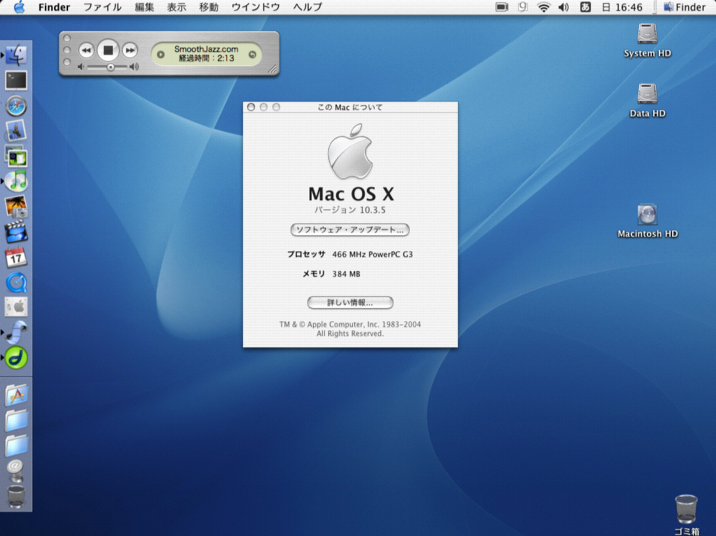Click the @ spring web link in the Dock
This screenshot has width=716, height=536.
16,470
